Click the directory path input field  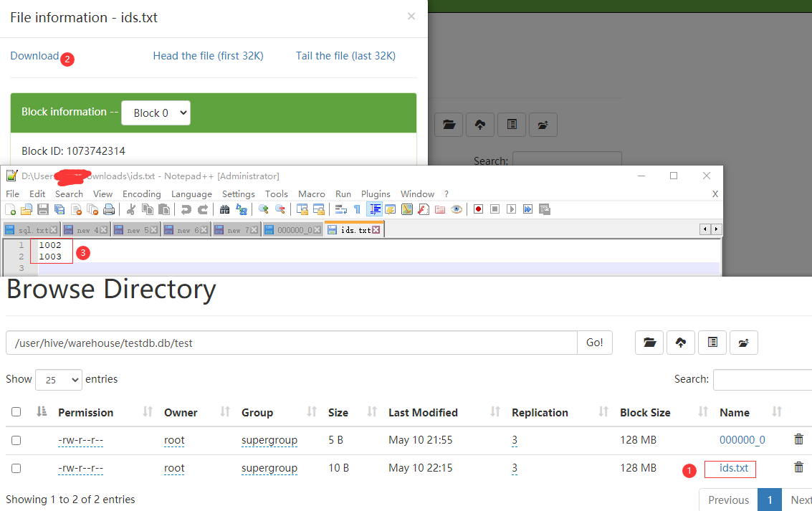pyautogui.click(x=292, y=343)
